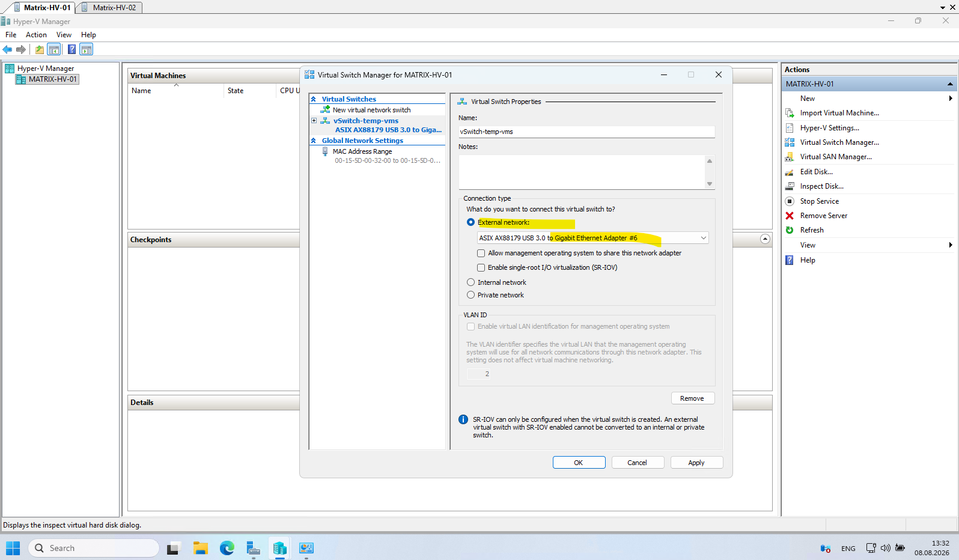Click Apply in Virtual Switch Manager
959x560 pixels.
click(x=696, y=463)
